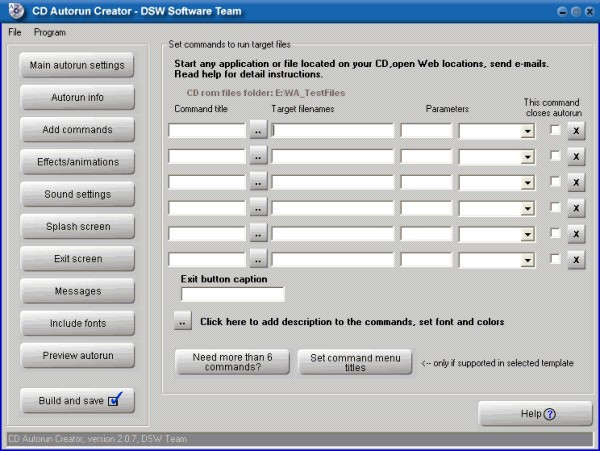Open command description, font and colors dialog
This screenshot has width=600, height=451.
[x=183, y=321]
